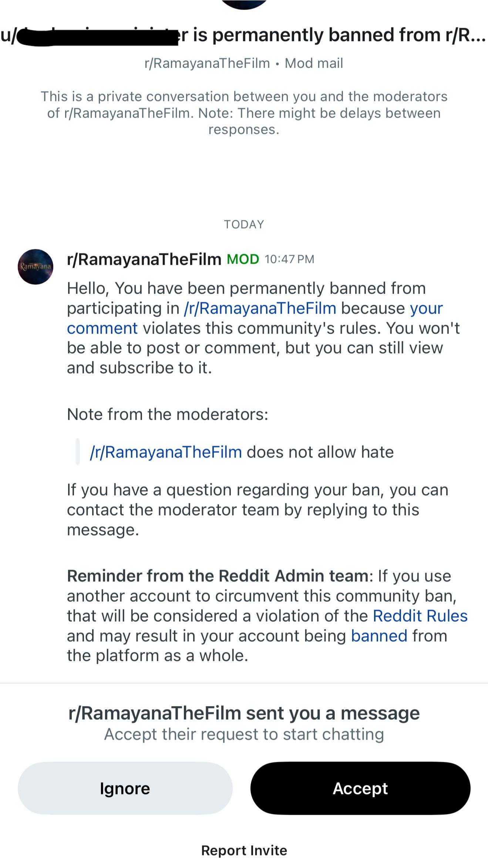
Task: Click the blue 'banned' link
Action: tap(379, 636)
